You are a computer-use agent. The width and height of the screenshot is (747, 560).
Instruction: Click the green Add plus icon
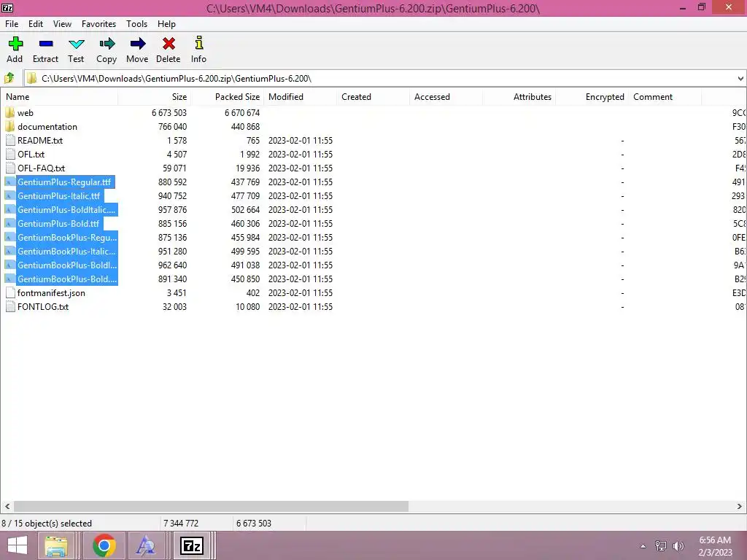pyautogui.click(x=15, y=44)
